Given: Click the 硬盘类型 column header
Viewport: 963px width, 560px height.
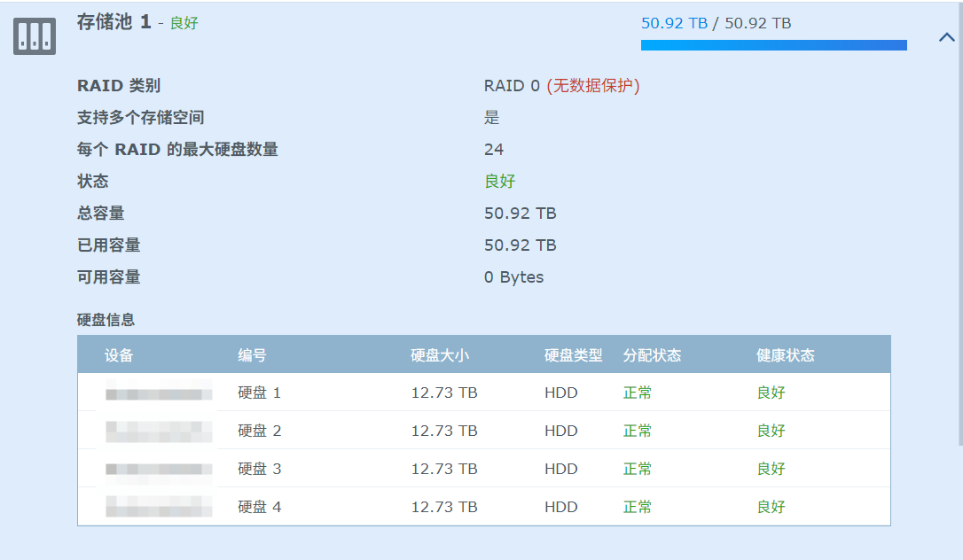Looking at the screenshot, I should click(x=573, y=355).
